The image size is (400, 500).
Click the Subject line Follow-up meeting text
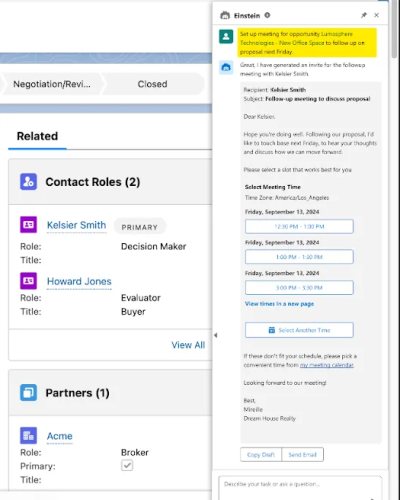[307, 99]
